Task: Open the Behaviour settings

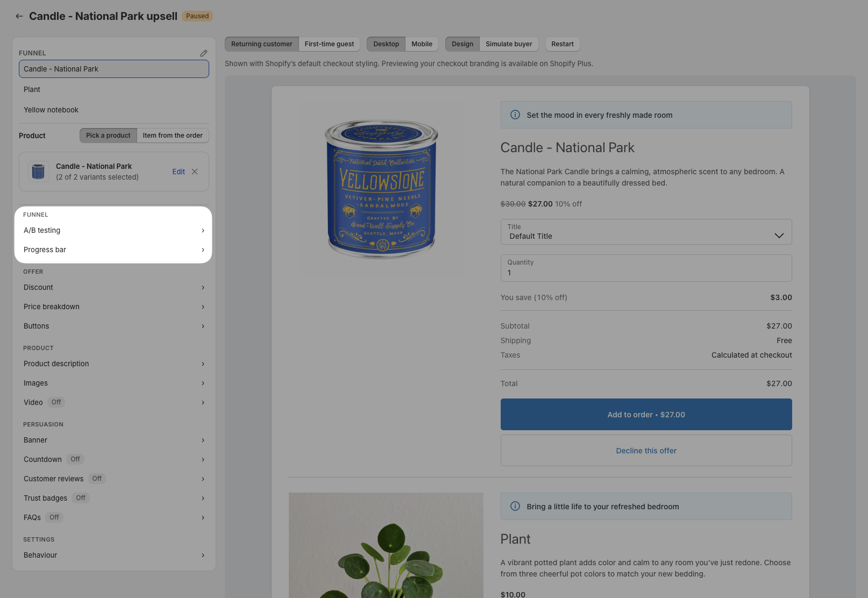Action: 114,555
